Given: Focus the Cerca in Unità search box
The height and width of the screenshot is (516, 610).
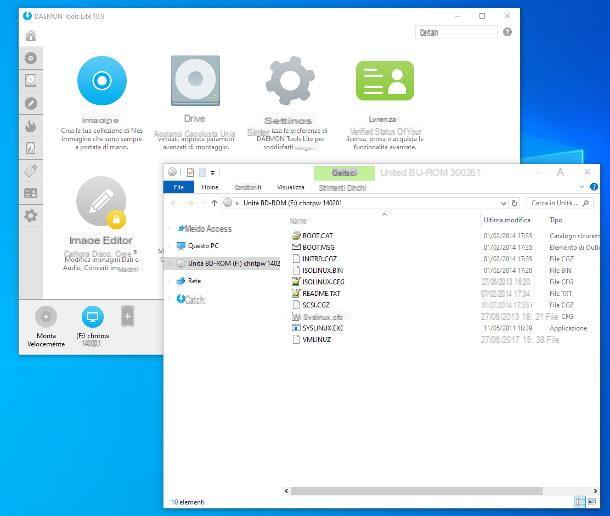Looking at the screenshot, I should coord(559,203).
